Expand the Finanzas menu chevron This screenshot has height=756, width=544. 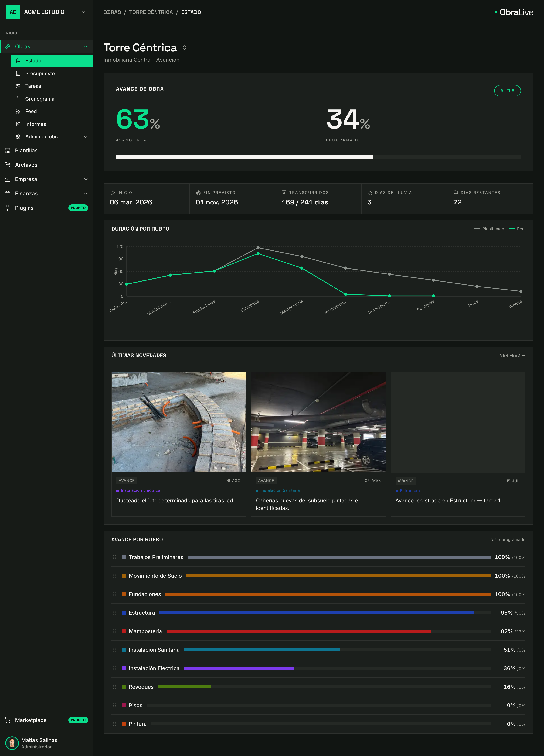(86, 193)
